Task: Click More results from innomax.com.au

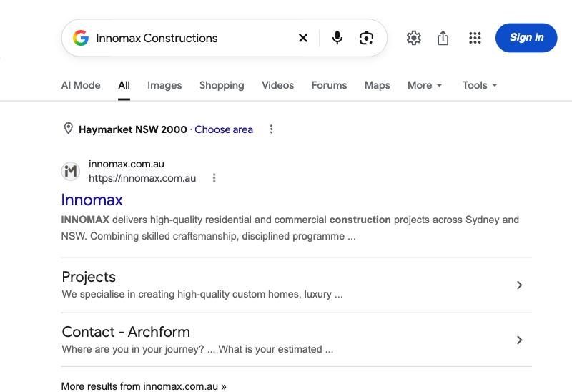Action: [x=144, y=386]
